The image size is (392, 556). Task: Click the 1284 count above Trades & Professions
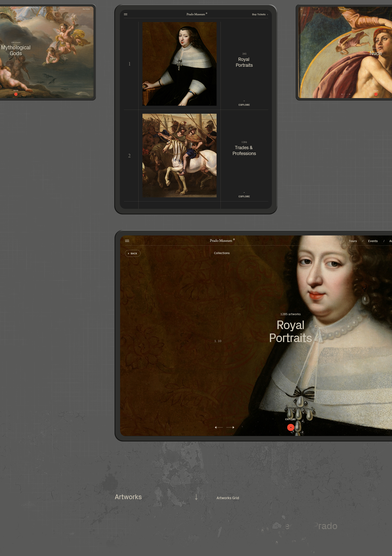click(244, 142)
